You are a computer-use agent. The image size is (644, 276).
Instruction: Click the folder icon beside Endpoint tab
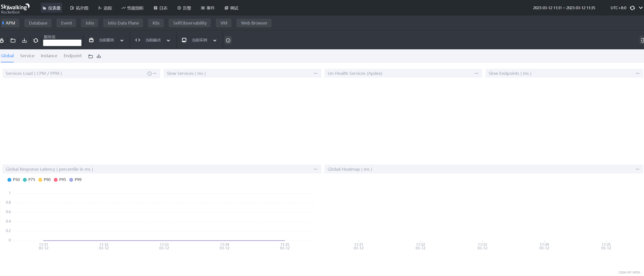(91, 56)
